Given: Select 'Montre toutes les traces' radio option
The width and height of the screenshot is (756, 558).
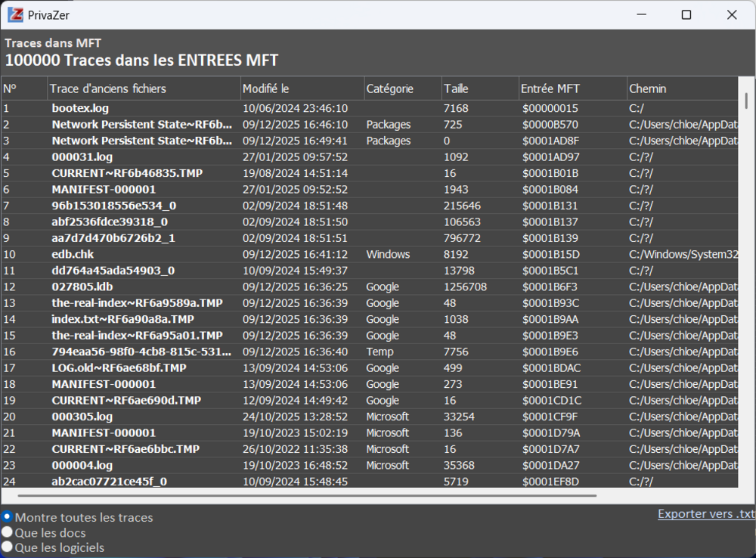Looking at the screenshot, I should pos(8,517).
